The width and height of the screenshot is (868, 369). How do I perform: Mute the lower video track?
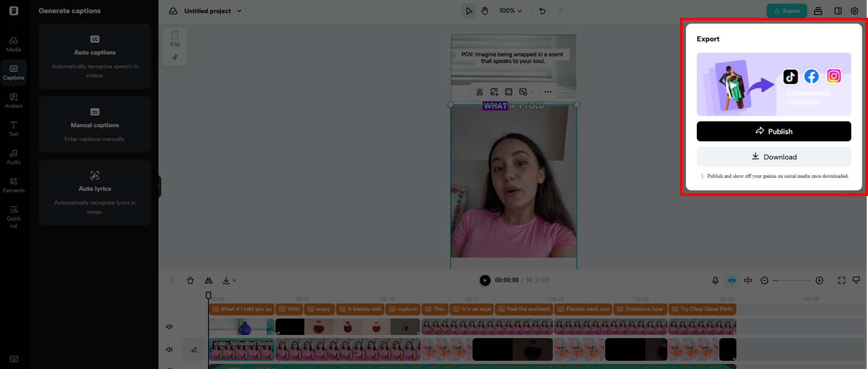coord(169,349)
